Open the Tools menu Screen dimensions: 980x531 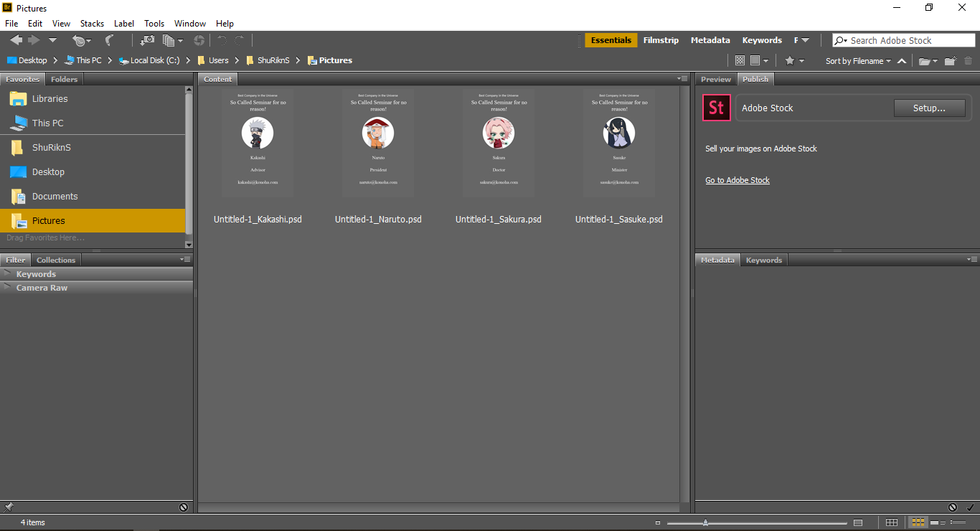click(154, 24)
